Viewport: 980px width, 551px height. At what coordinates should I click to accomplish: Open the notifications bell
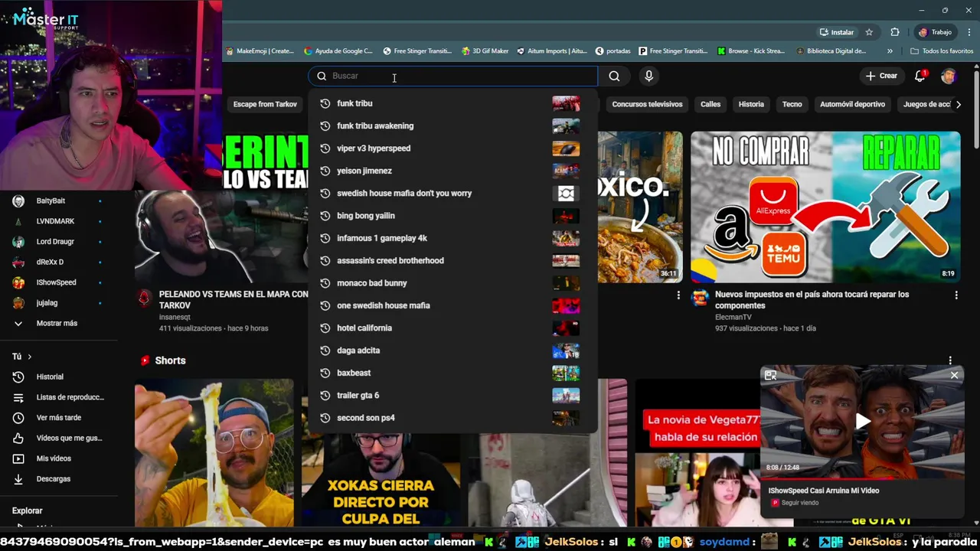coord(920,76)
